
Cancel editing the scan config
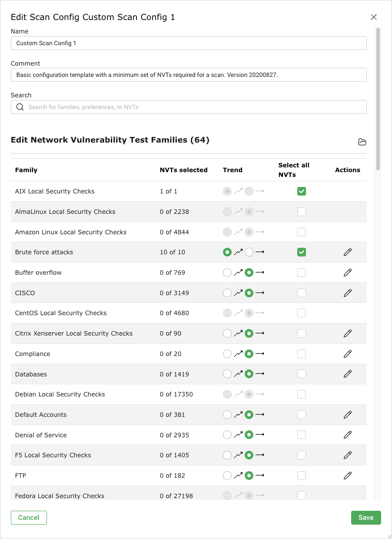point(29,517)
